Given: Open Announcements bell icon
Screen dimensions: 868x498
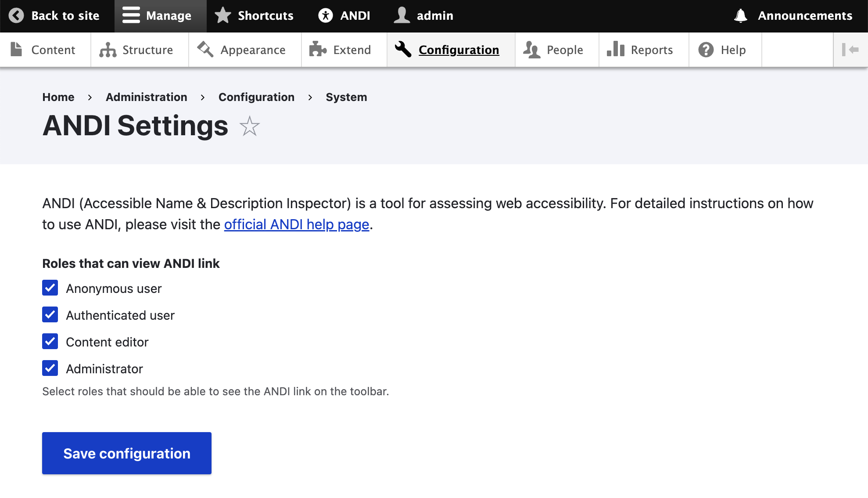Looking at the screenshot, I should (741, 16).
